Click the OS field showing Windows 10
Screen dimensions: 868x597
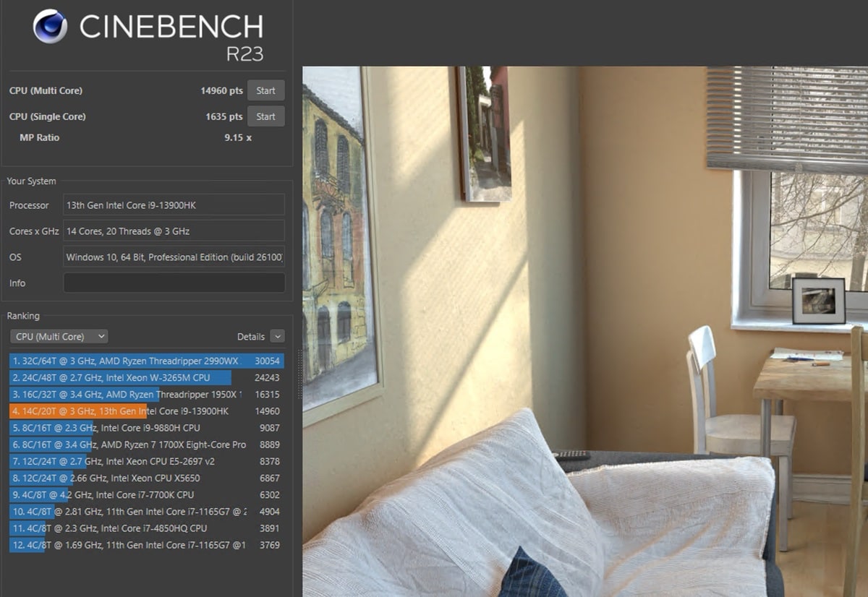pyautogui.click(x=174, y=257)
